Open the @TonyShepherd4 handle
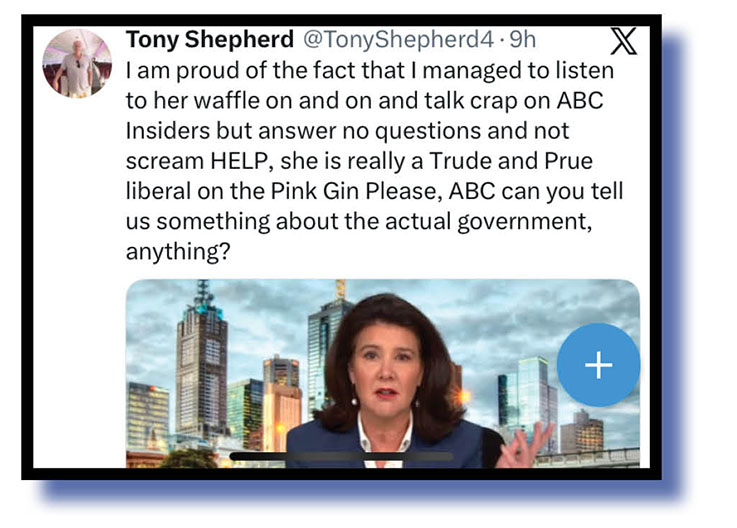Viewport: 737px width, 528px height. [398, 39]
